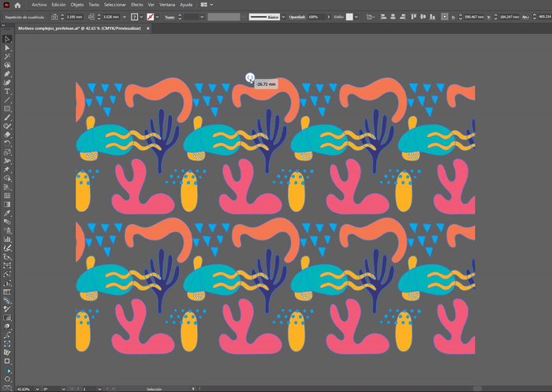The width and height of the screenshot is (552, 392).
Task: Choose the Paintbrush tool
Action: (x=7, y=117)
